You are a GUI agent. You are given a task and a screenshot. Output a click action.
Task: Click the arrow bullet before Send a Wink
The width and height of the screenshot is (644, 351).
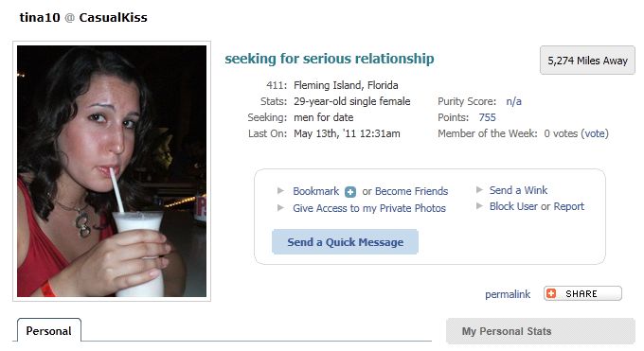[x=479, y=189]
